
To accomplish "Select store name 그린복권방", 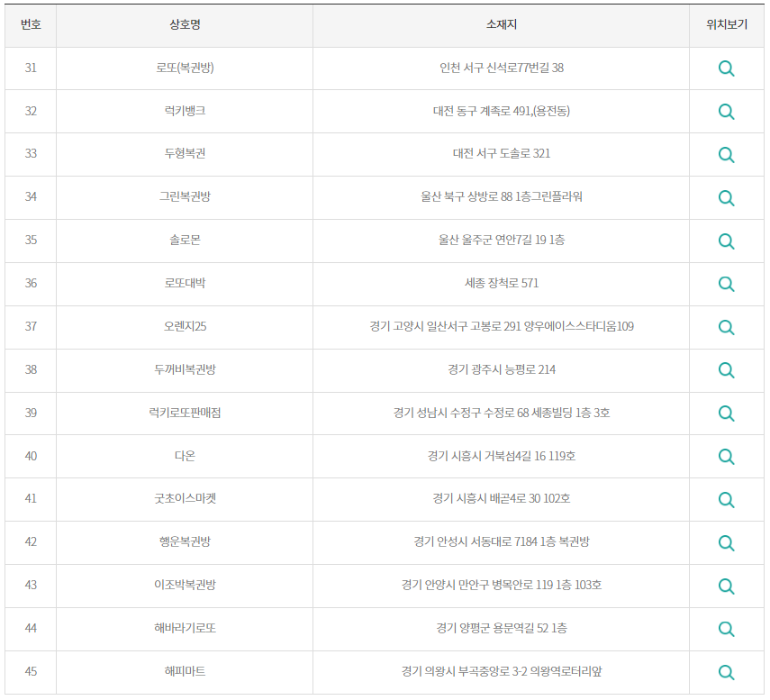I will click(x=185, y=197).
